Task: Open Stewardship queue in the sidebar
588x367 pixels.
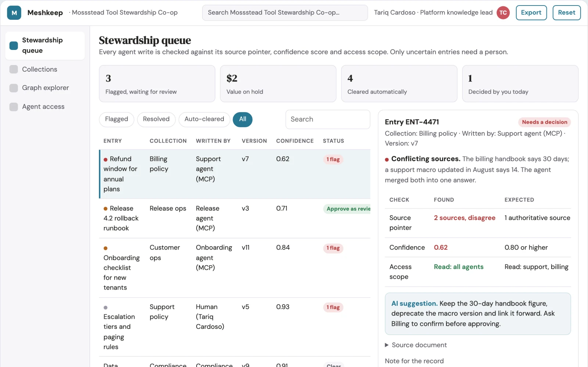Action: click(x=45, y=46)
